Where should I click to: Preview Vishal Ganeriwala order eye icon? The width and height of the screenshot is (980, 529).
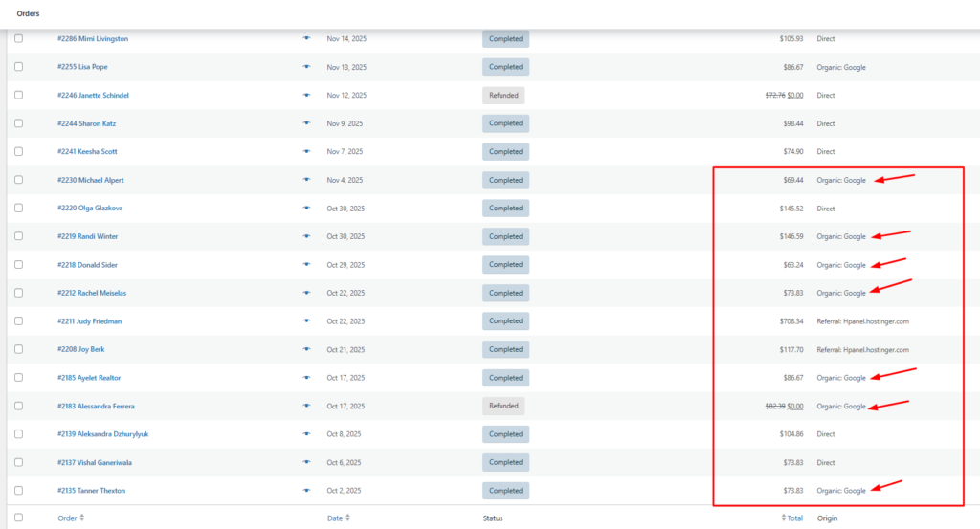click(x=306, y=462)
